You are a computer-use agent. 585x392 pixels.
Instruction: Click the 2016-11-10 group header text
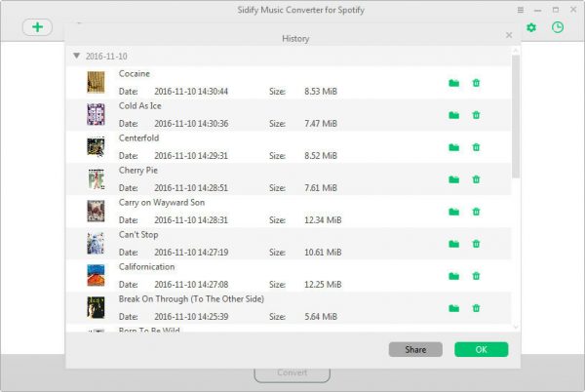coord(106,57)
